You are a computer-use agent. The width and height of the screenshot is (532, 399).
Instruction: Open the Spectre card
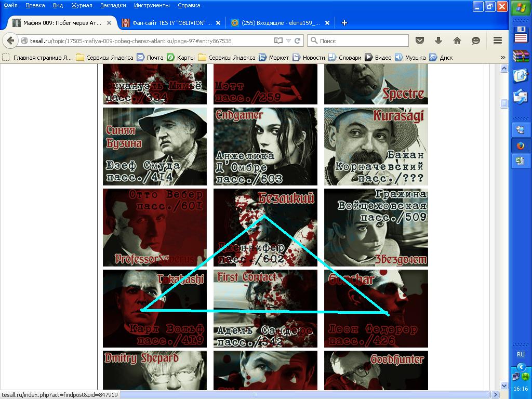tap(376, 84)
